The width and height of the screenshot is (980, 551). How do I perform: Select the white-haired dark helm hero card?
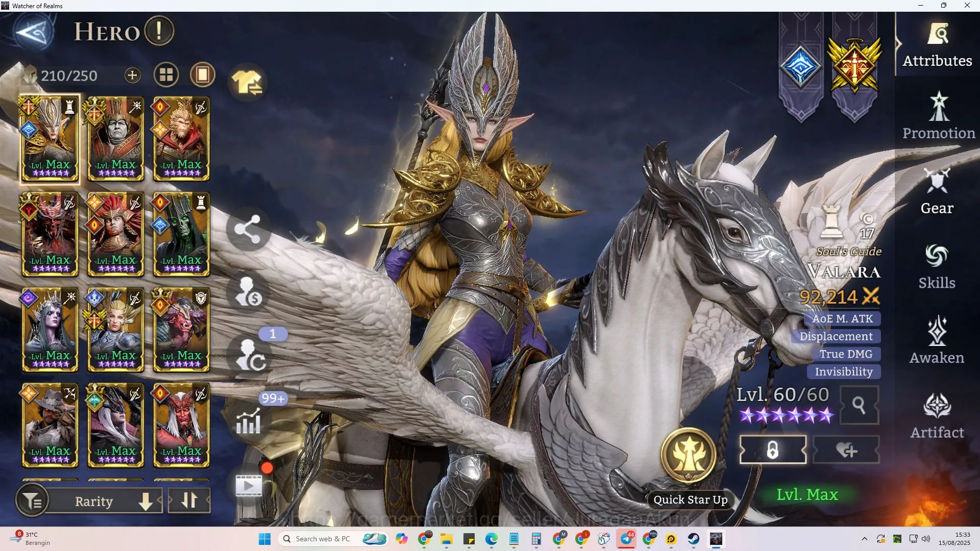(115, 425)
